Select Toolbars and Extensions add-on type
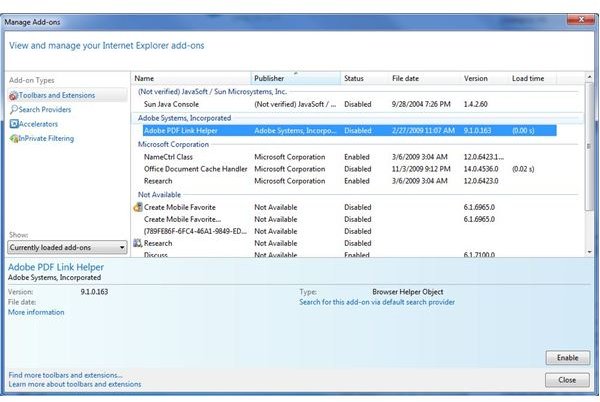Image resolution: width=600 pixels, height=402 pixels. pyautogui.click(x=67, y=95)
